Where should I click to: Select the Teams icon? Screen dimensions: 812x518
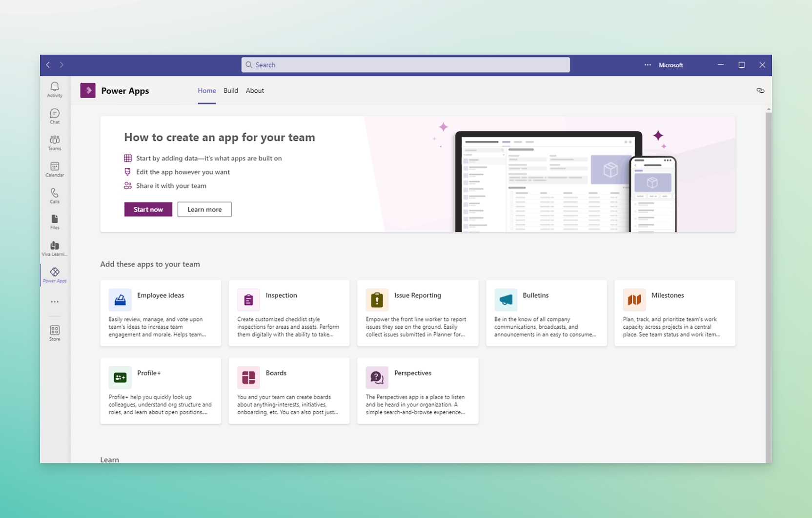[x=54, y=142]
